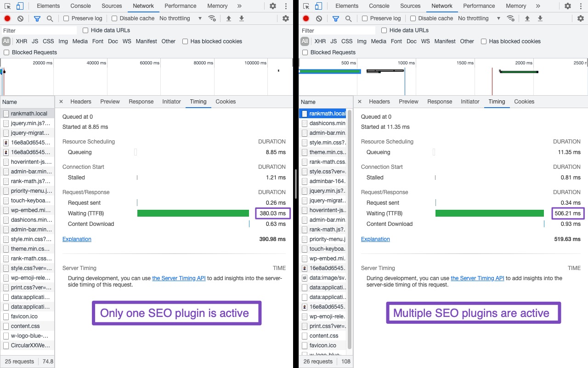Image resolution: width=588 pixels, height=368 pixels.
Task: Click the Explanation link in the right panel
Action: coord(375,239)
